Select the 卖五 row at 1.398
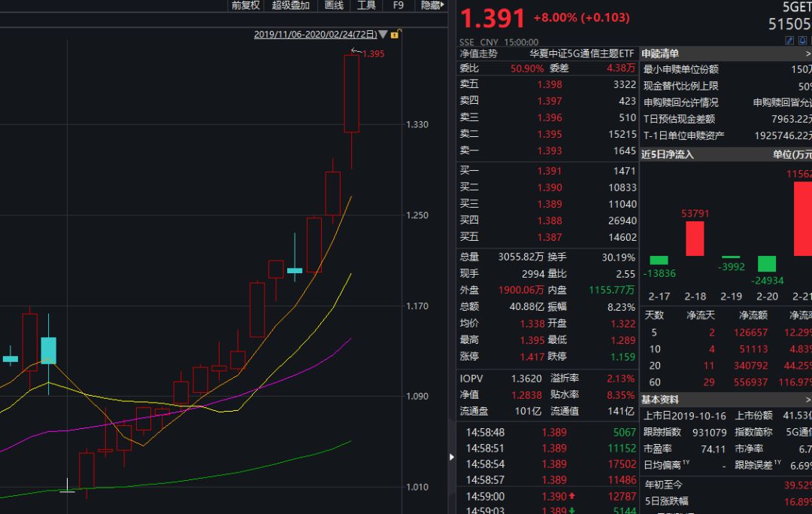The width and height of the screenshot is (812, 514). pyautogui.click(x=548, y=84)
